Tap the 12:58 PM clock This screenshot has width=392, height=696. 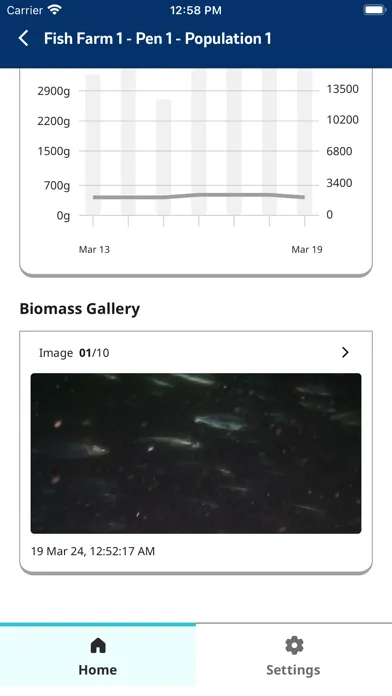(196, 10)
